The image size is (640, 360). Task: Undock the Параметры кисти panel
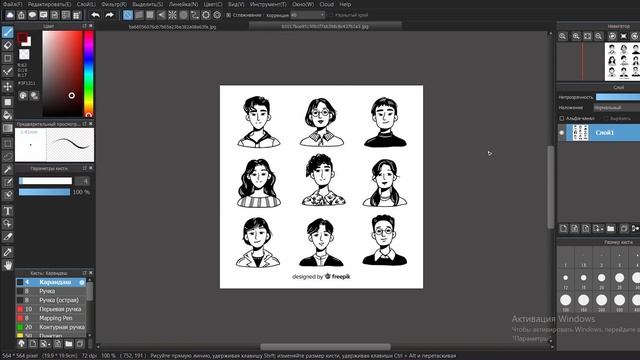coord(84,168)
